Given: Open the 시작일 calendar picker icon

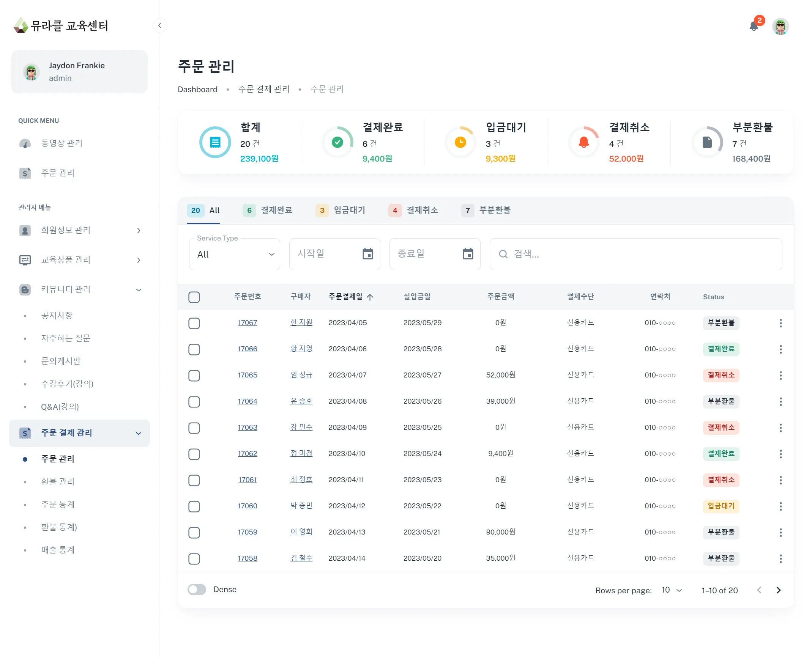Looking at the screenshot, I should tap(368, 254).
